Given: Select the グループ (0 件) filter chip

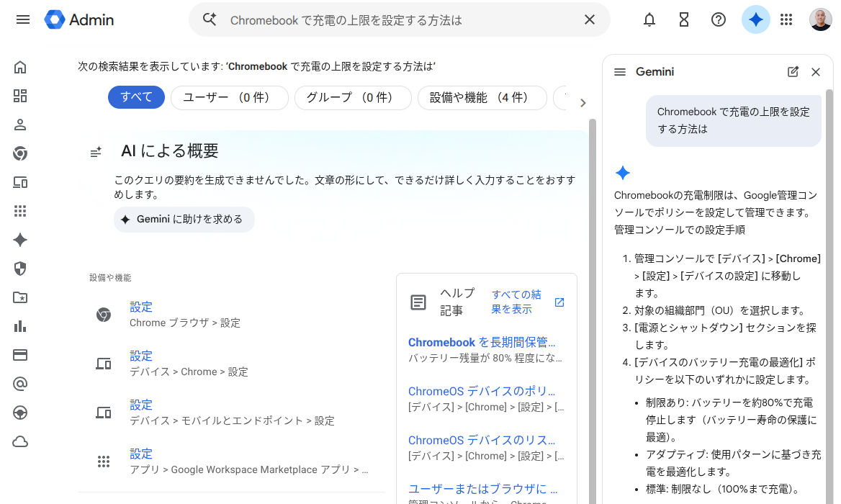Looking at the screenshot, I should tap(353, 98).
